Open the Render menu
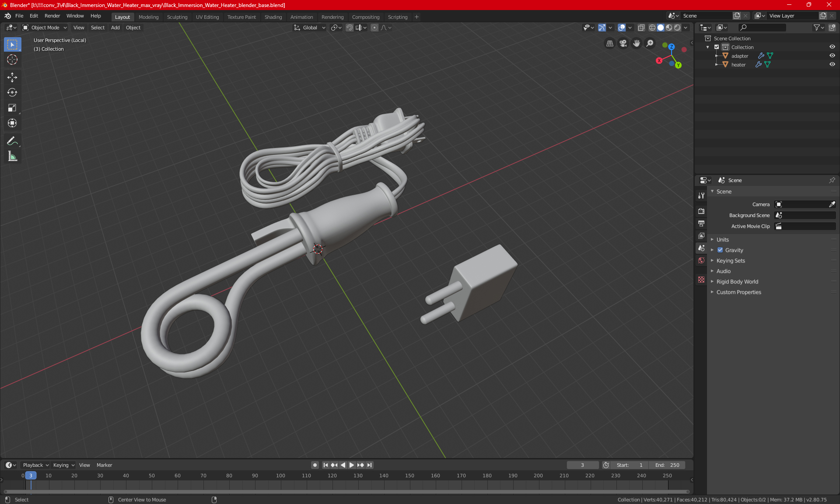 52,16
